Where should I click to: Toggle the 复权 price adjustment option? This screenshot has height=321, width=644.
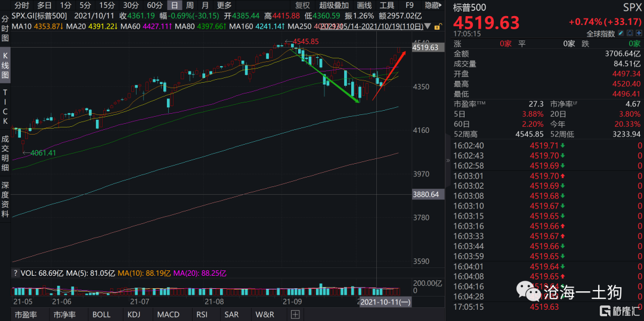point(303,5)
